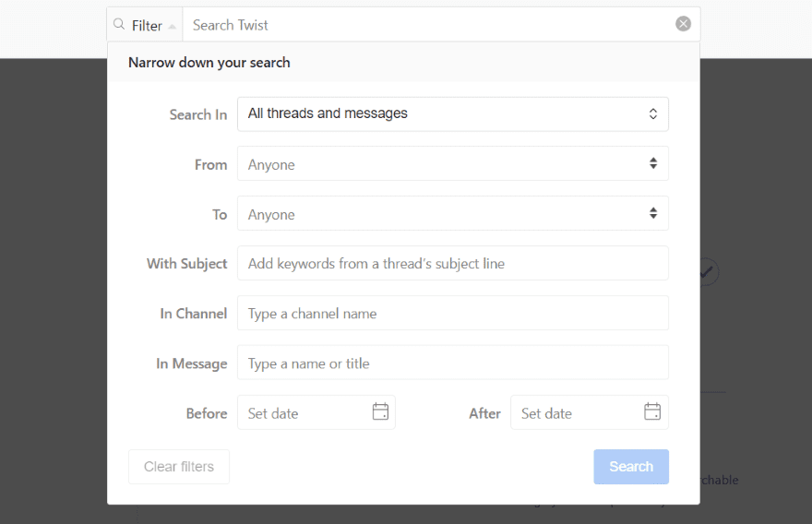Open the Search In dropdown
This screenshot has width=812, height=524.
tap(452, 114)
